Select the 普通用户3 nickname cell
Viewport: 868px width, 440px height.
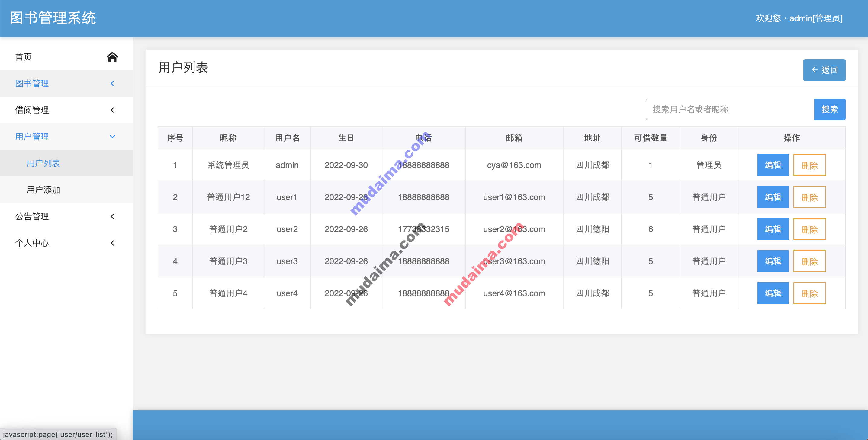[x=228, y=261]
